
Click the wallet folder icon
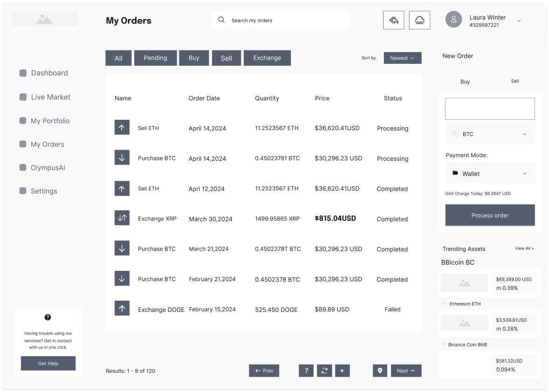click(455, 173)
